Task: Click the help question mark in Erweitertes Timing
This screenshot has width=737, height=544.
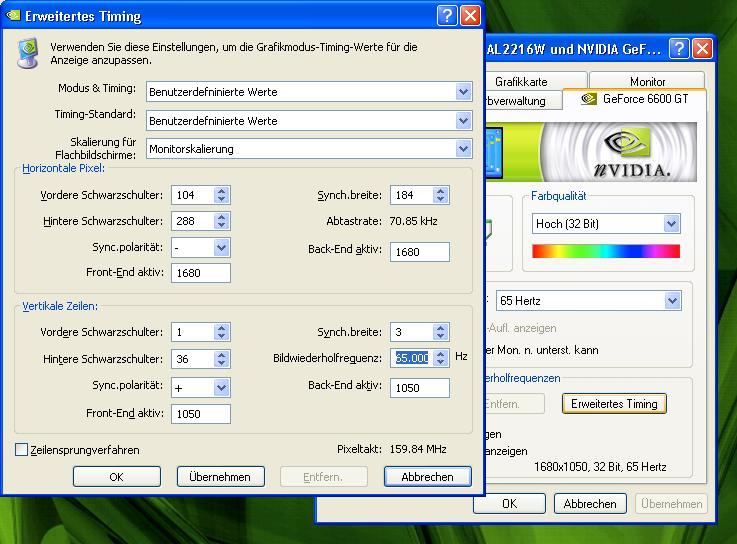Action: [x=448, y=16]
